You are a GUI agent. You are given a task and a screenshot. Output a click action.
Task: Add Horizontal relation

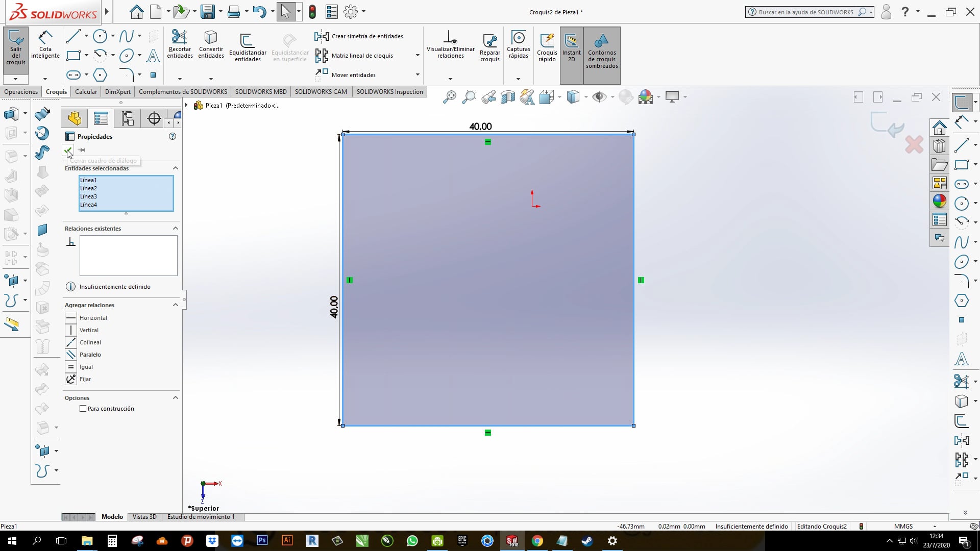coord(87,318)
